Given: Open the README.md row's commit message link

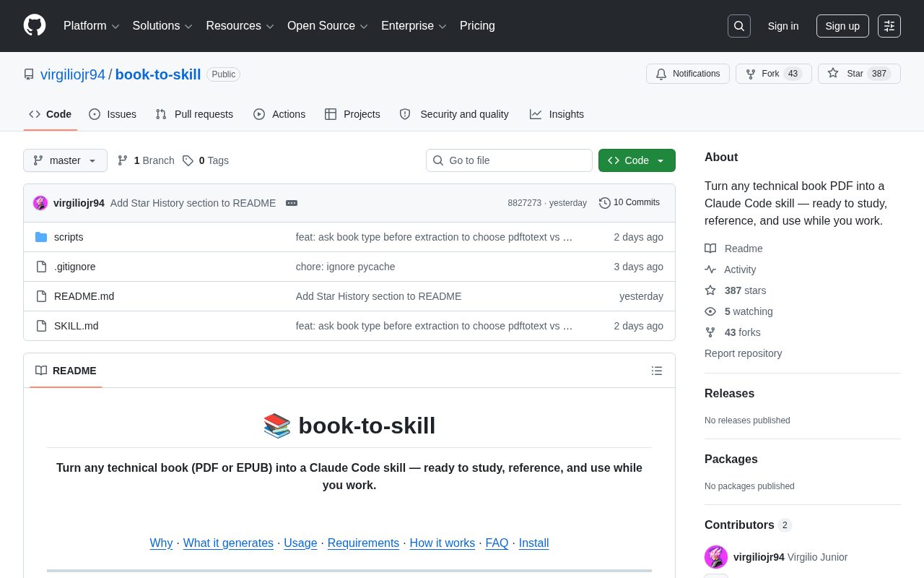Looking at the screenshot, I should click(x=378, y=296).
